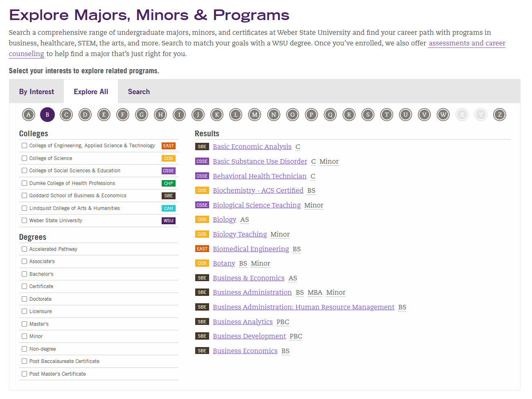This screenshot has width=532, height=399.
Task: Show programs starting with letter L
Action: [236, 115]
